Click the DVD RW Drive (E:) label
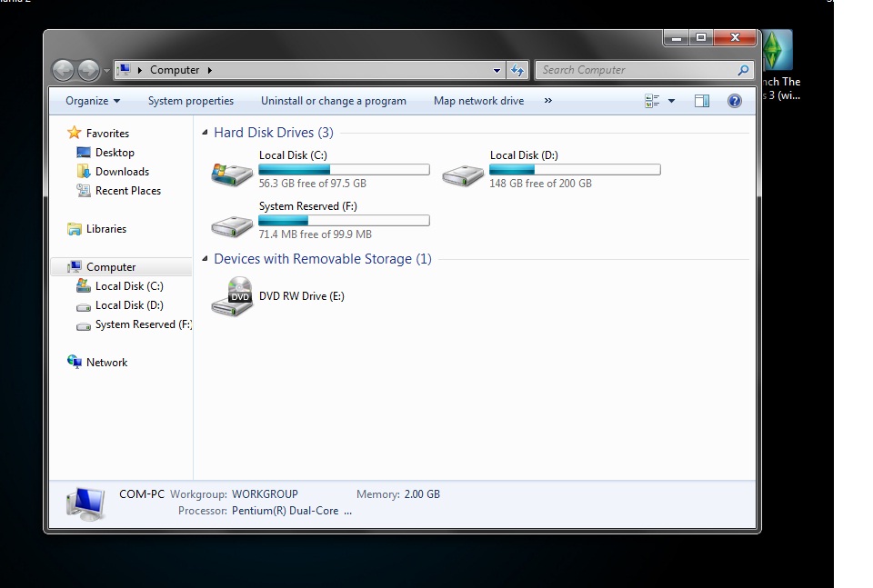 click(x=302, y=296)
